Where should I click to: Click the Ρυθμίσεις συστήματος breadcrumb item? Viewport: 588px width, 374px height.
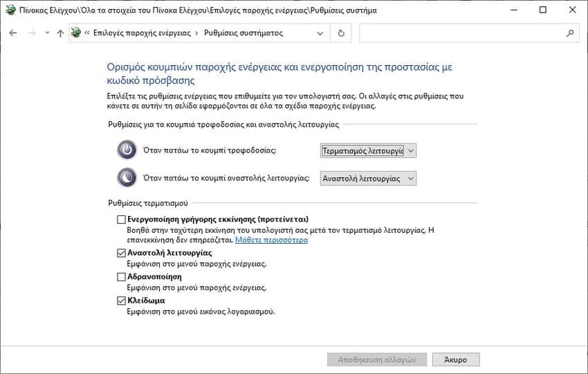pos(243,33)
